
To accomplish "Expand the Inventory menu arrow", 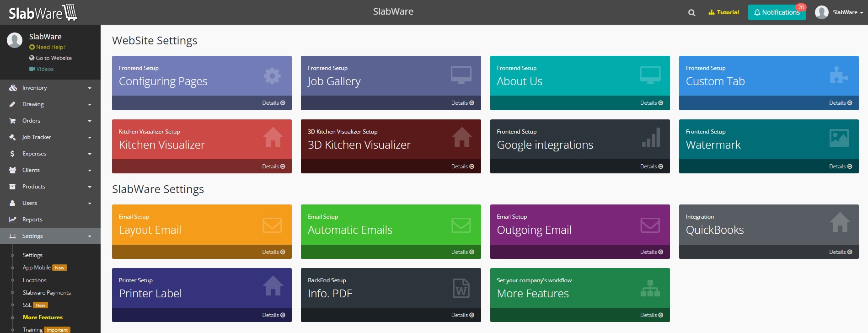I will [x=90, y=88].
